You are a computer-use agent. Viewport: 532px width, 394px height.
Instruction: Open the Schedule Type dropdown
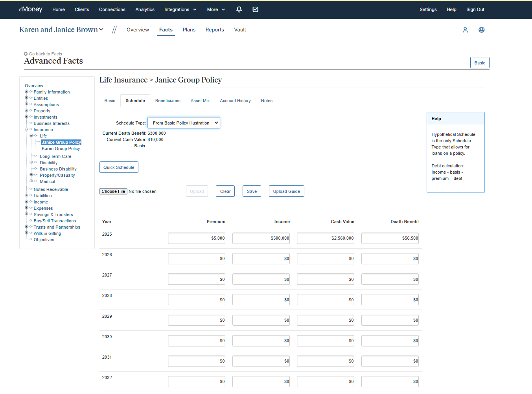pyautogui.click(x=184, y=123)
